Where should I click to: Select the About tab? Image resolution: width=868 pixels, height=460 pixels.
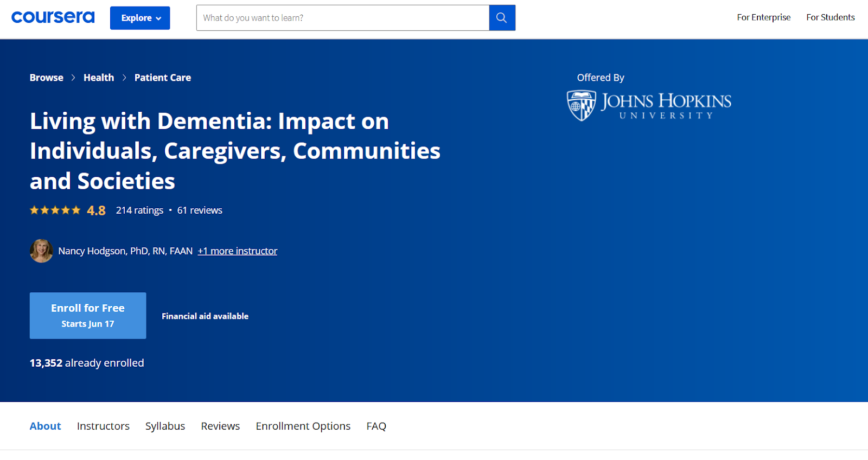click(x=45, y=426)
